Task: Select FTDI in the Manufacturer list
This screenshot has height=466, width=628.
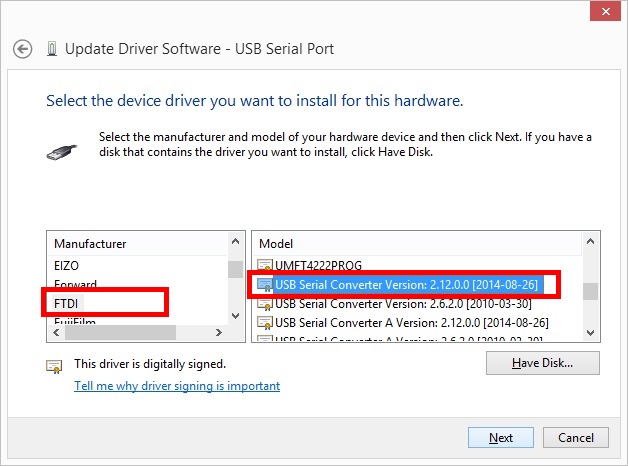Action: [67, 302]
